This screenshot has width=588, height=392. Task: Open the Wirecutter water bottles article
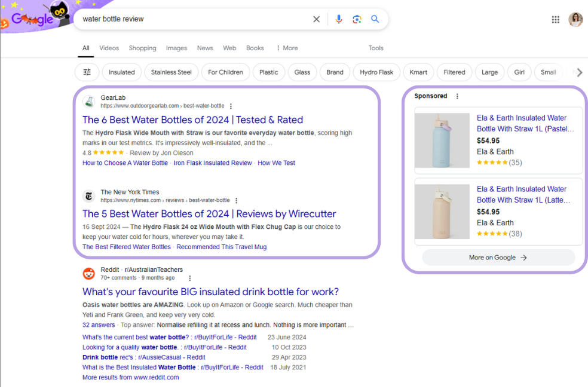(x=209, y=213)
